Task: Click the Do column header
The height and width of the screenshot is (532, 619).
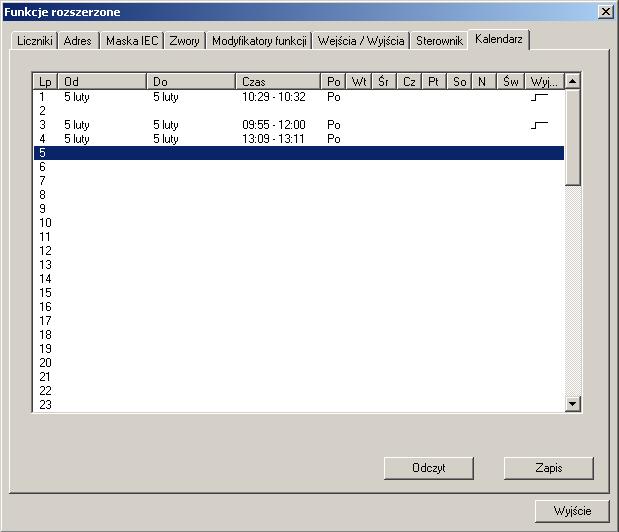Action: (191, 82)
